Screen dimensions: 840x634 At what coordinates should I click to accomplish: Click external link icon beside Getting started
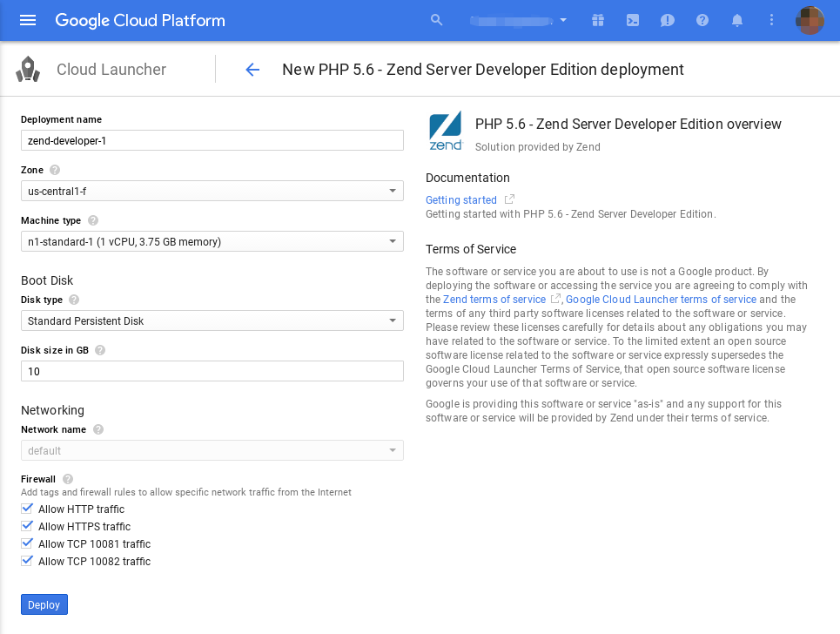point(509,199)
